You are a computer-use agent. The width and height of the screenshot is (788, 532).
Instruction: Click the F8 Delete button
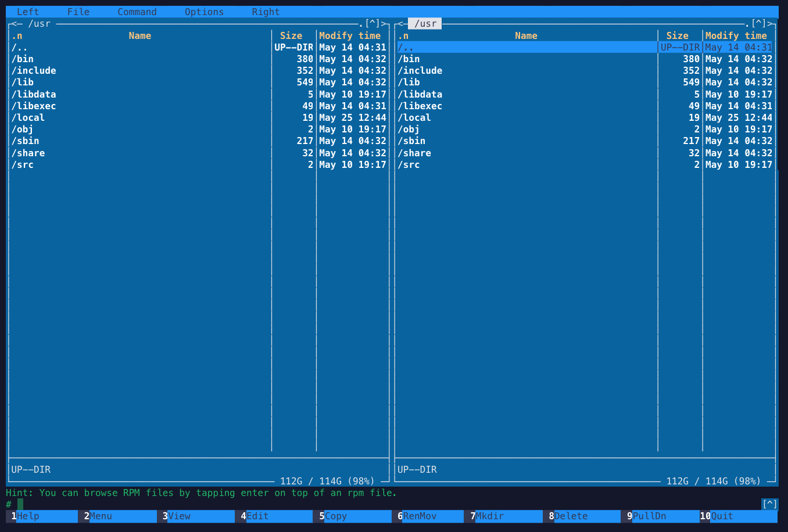(570, 516)
